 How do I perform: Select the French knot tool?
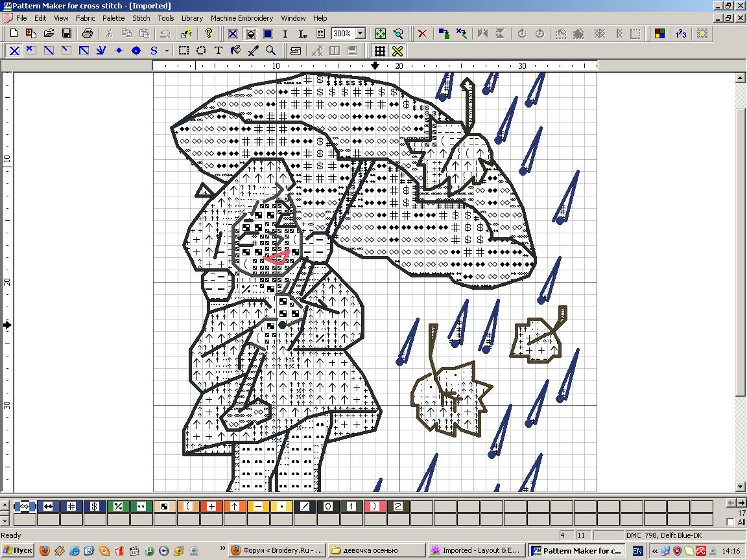[x=119, y=51]
